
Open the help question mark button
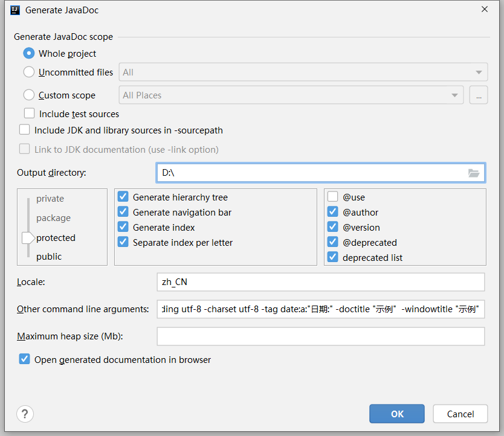[25, 414]
